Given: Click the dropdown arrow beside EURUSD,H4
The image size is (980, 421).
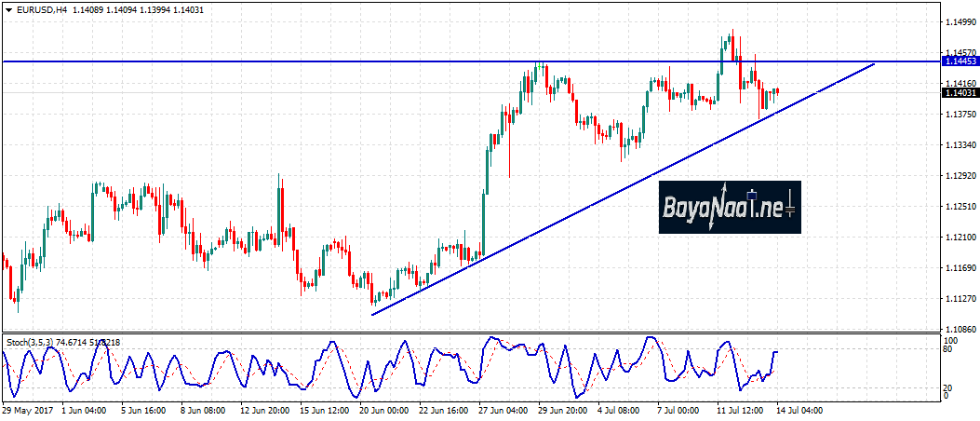Looking at the screenshot, I should (x=8, y=9).
